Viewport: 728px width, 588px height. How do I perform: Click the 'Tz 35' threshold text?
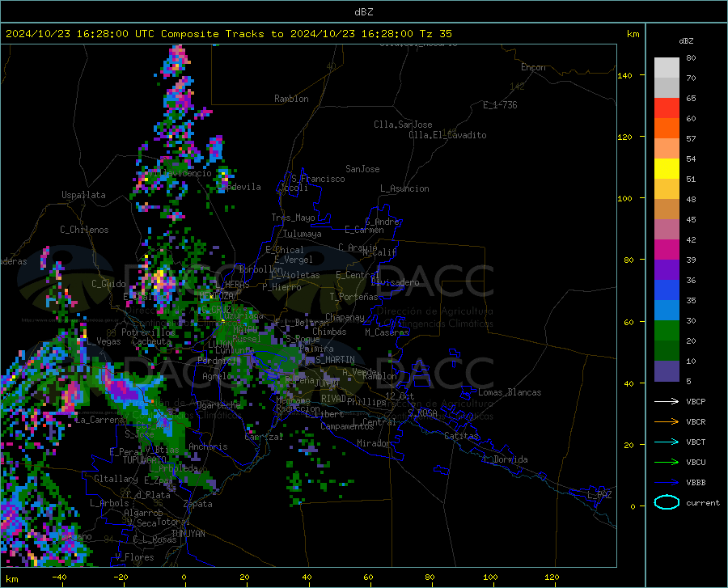tap(436, 34)
